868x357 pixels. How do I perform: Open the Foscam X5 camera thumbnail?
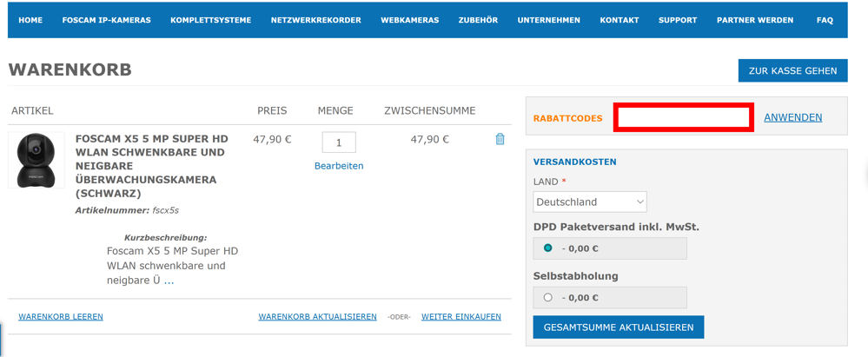click(x=36, y=160)
